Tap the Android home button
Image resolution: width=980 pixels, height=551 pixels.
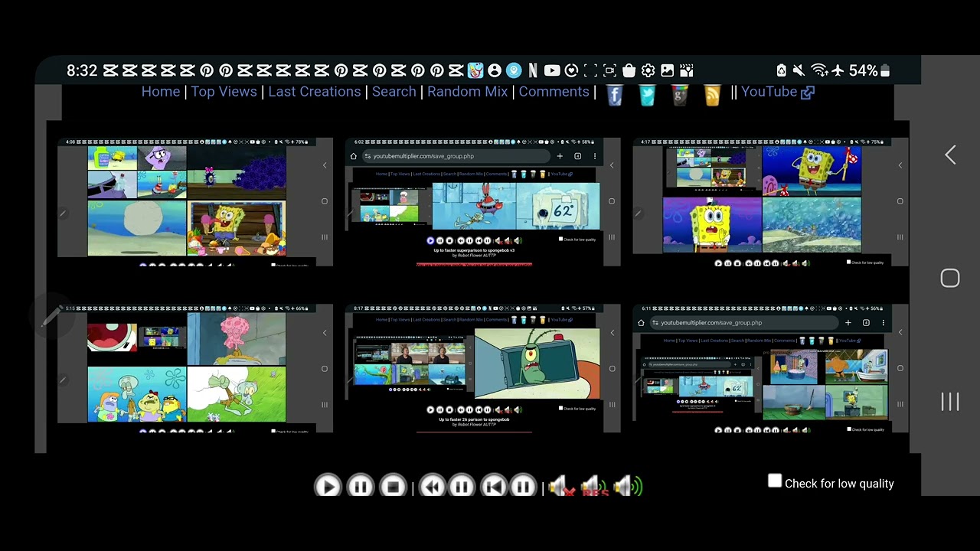[x=950, y=278]
